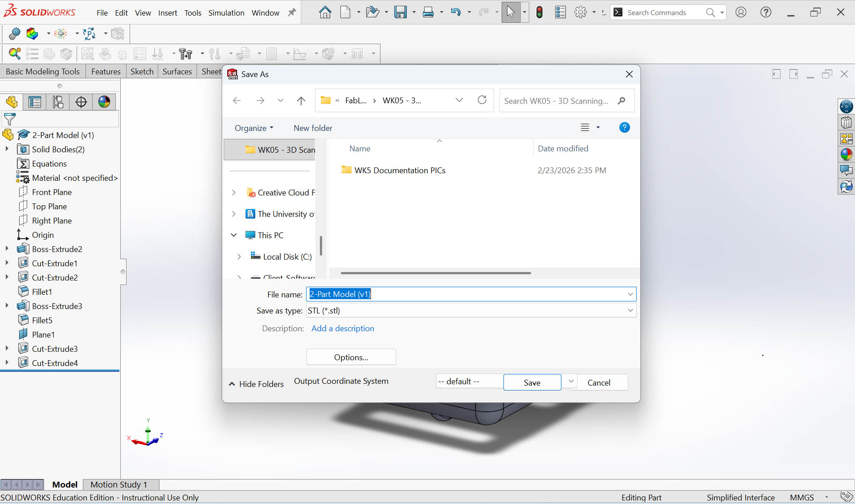Toggle Hide Folders in Save As dialog
This screenshot has width=855, height=504.
click(x=257, y=384)
